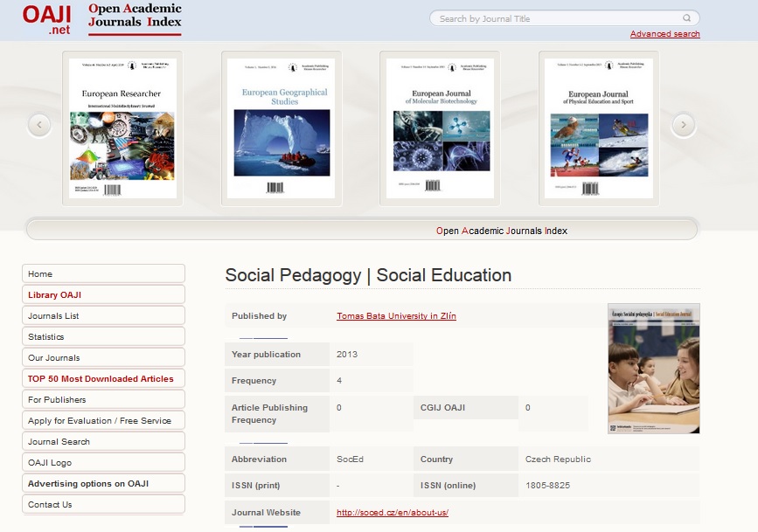Viewport: 758px width, 532px height.
Task: Open Our Journals in sidebar
Action: (103, 357)
